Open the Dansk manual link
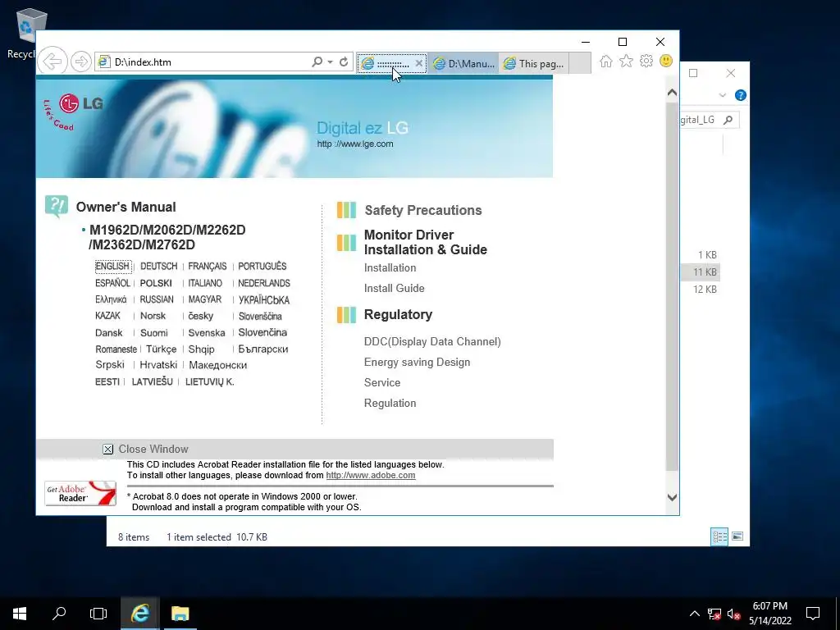Image resolution: width=840 pixels, height=630 pixels. (109, 333)
